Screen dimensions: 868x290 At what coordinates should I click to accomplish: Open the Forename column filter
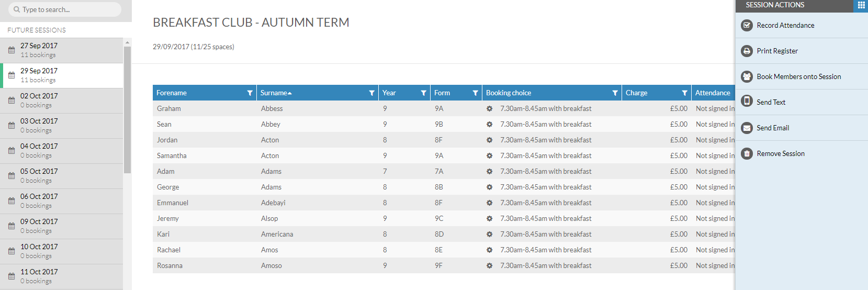click(x=250, y=93)
